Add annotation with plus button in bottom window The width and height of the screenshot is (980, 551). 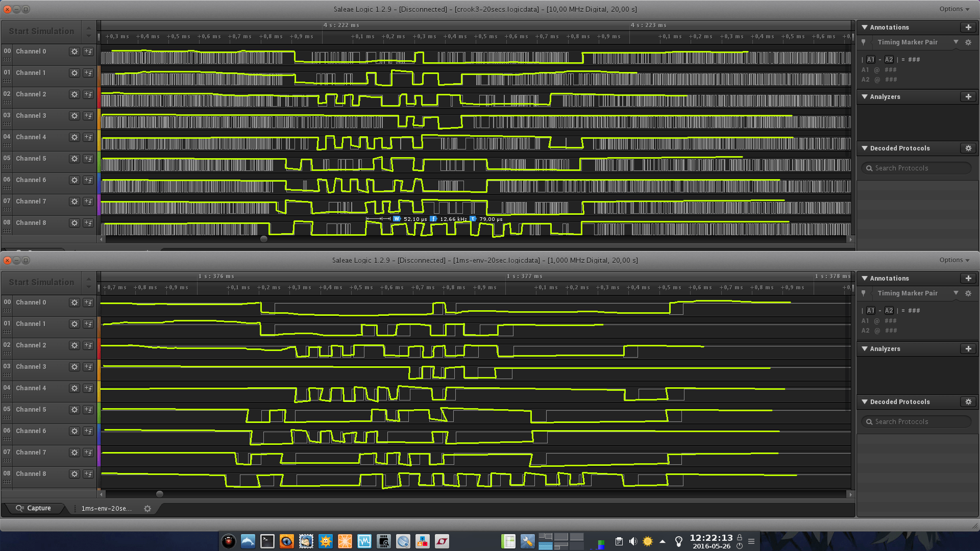(968, 279)
